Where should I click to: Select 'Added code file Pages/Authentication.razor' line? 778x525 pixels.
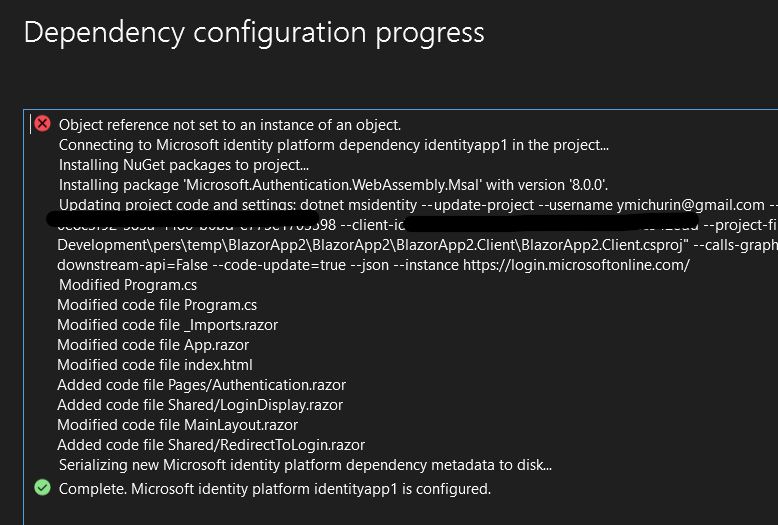tap(201, 385)
